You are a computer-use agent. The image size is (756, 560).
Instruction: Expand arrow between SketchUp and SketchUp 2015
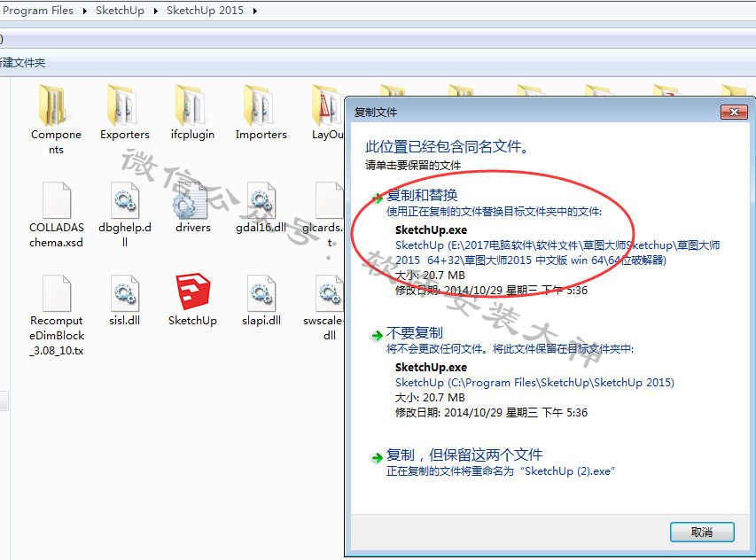click(x=155, y=11)
